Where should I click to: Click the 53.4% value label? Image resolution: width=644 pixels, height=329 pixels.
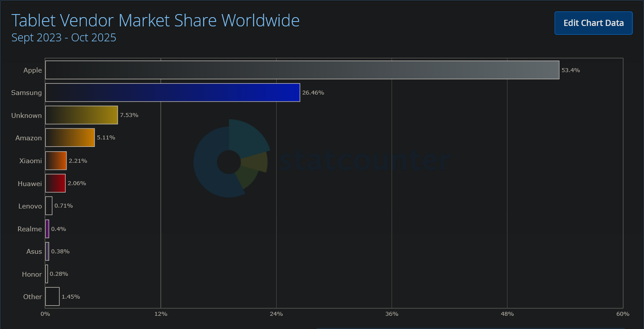[x=571, y=70]
